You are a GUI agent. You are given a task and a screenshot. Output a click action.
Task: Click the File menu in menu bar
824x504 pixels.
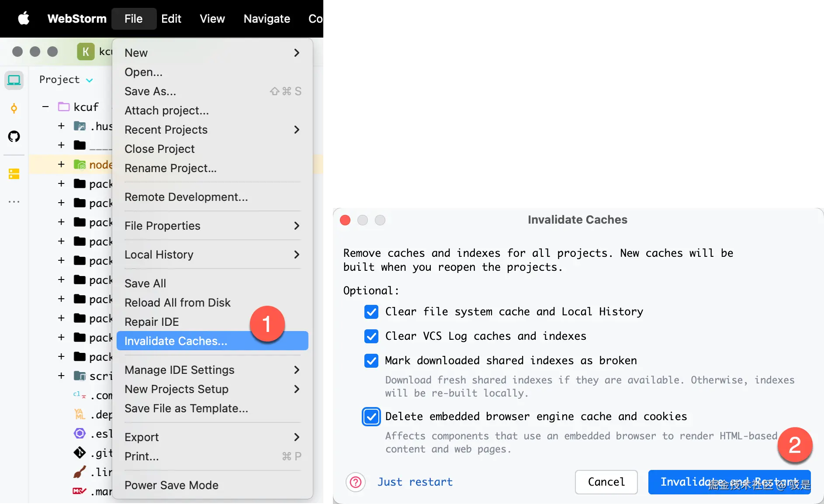tap(134, 18)
